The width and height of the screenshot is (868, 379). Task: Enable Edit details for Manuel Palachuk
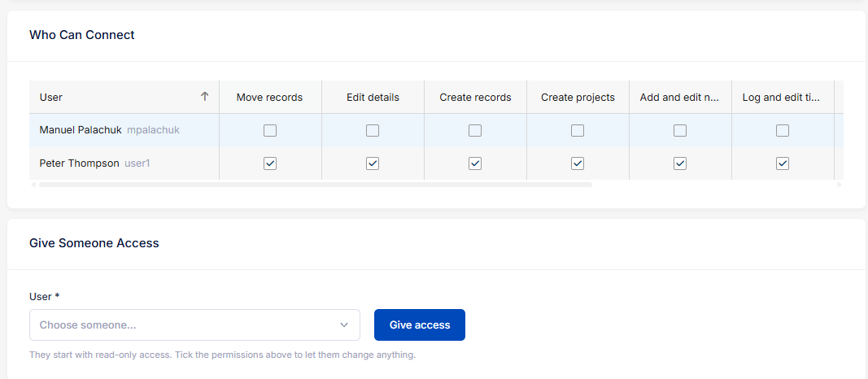point(373,131)
